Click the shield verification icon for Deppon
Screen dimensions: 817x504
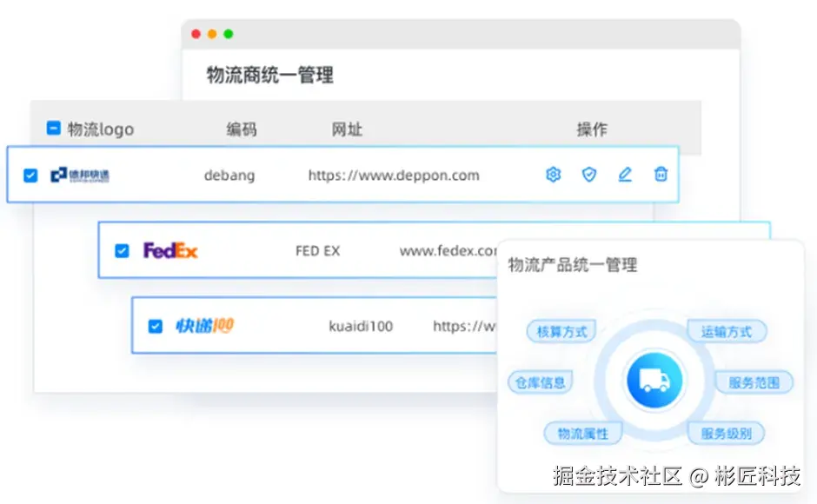(589, 174)
